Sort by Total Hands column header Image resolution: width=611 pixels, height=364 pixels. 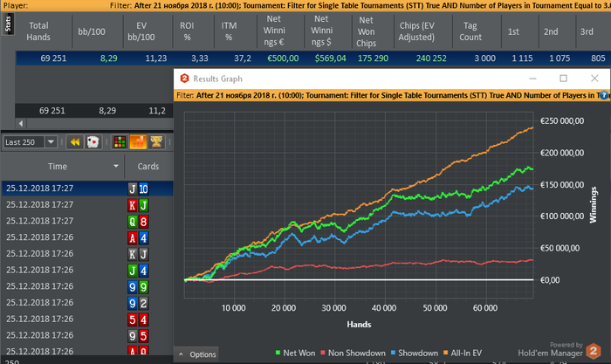click(38, 31)
